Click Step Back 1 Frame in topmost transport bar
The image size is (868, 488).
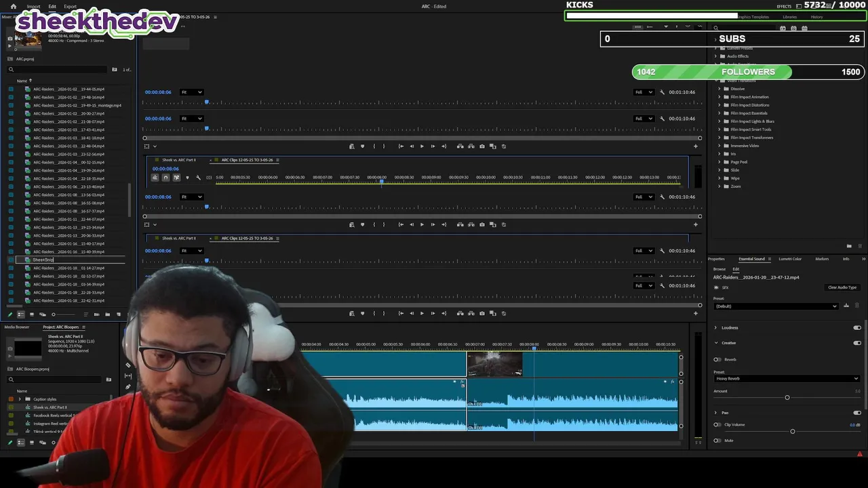(411, 146)
